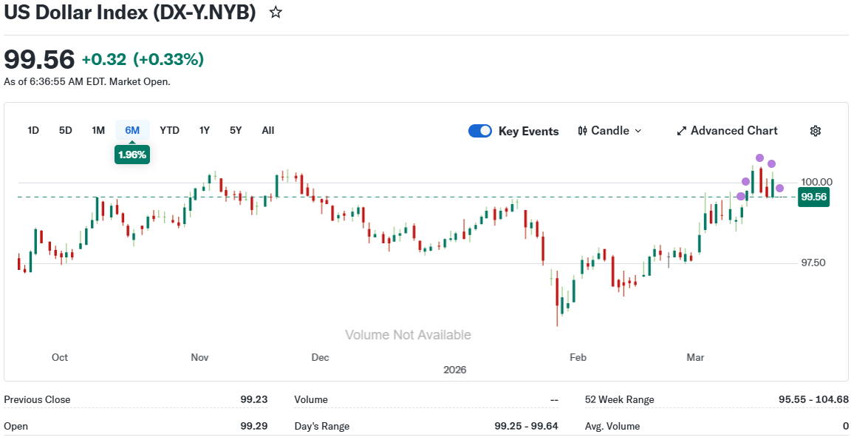Screen dimensions: 868x440
Task: Open chart settings gear icon
Action: pyautogui.click(x=815, y=131)
